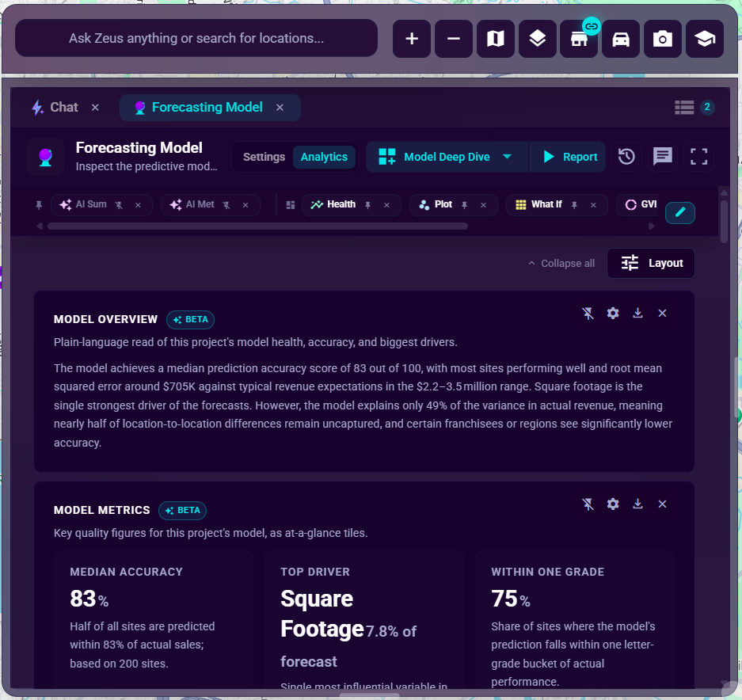Switch to Analytics view

324,157
